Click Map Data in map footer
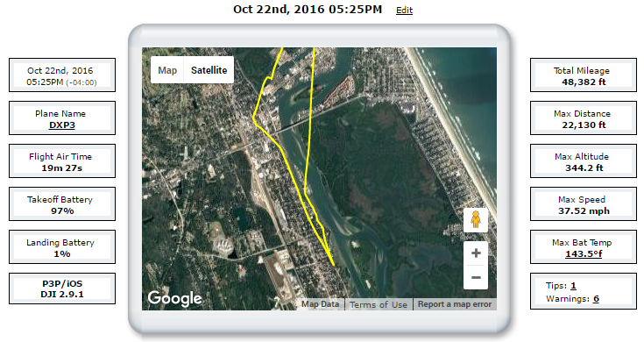This screenshot has width=644, height=342. (321, 304)
